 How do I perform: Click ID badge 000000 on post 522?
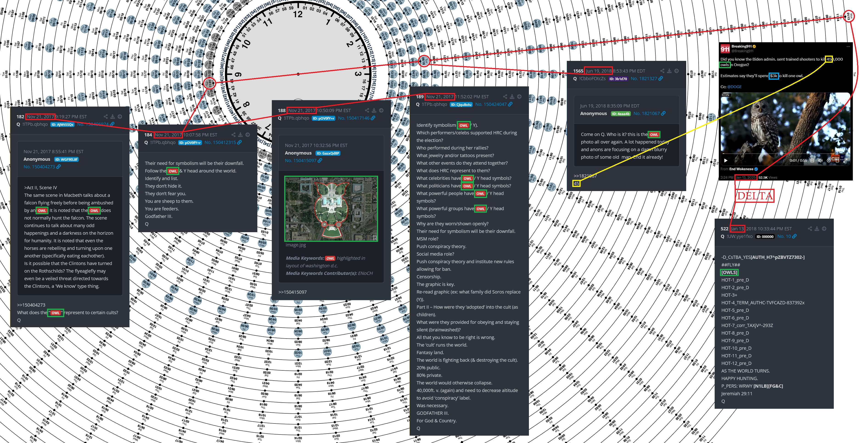coord(765,237)
